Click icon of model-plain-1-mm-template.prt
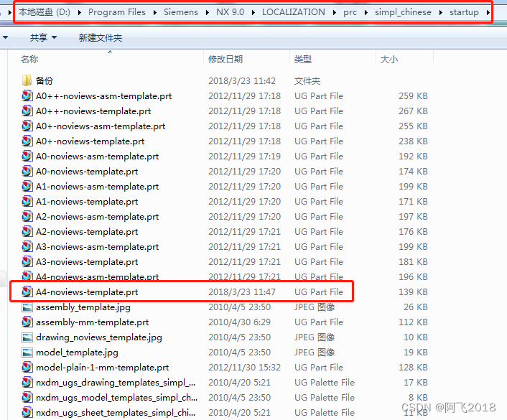 tap(27, 368)
